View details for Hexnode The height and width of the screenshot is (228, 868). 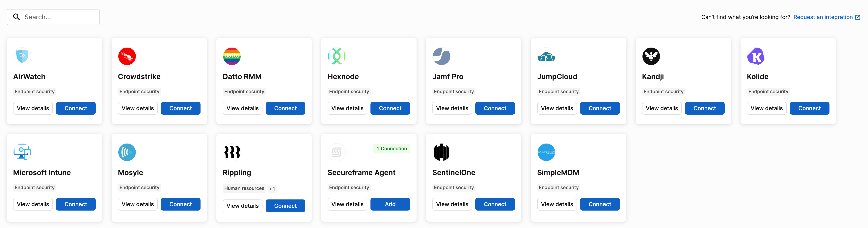point(347,108)
